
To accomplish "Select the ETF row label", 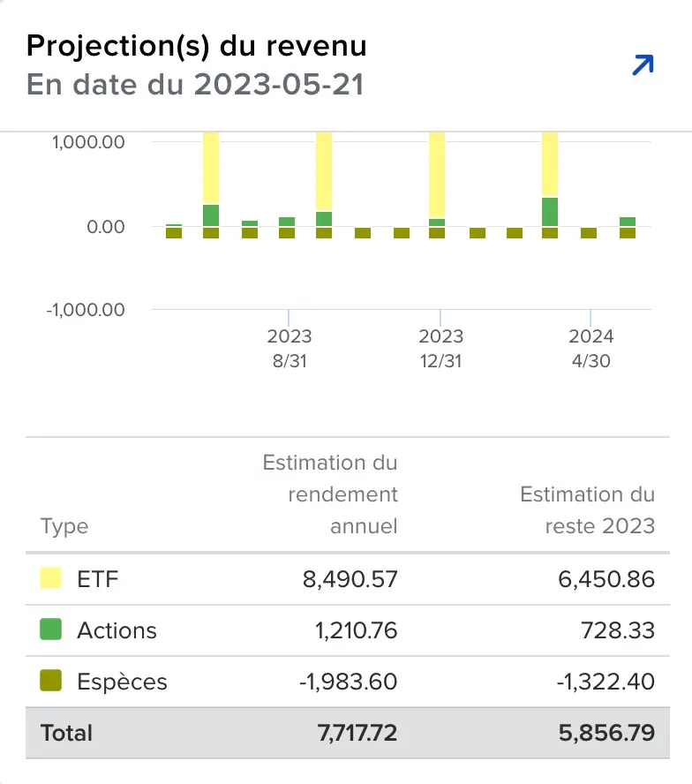I will click(97, 579).
